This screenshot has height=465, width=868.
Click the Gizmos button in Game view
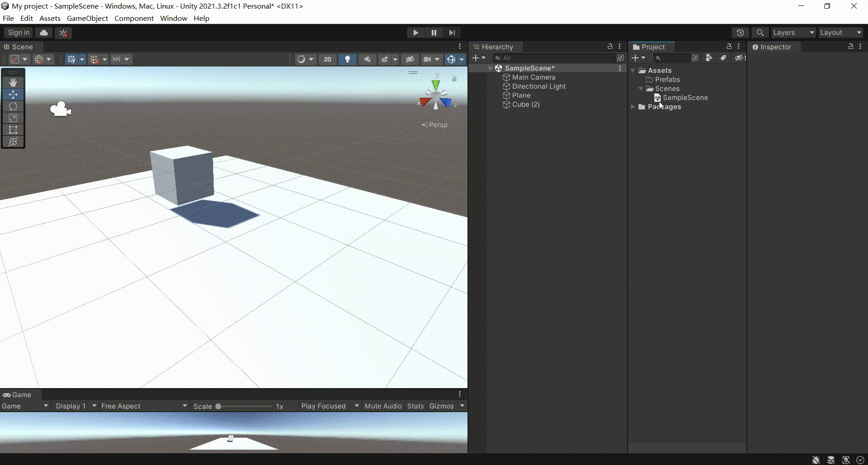(442, 406)
